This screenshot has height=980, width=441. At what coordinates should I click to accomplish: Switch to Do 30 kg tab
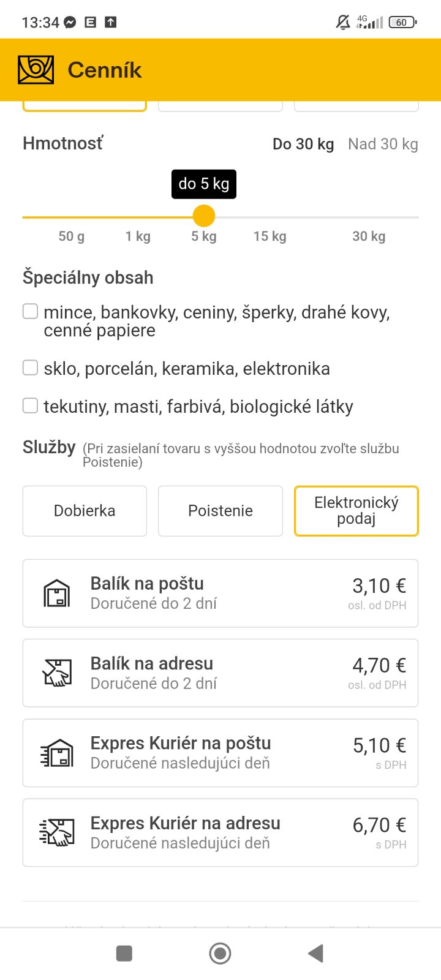303,145
